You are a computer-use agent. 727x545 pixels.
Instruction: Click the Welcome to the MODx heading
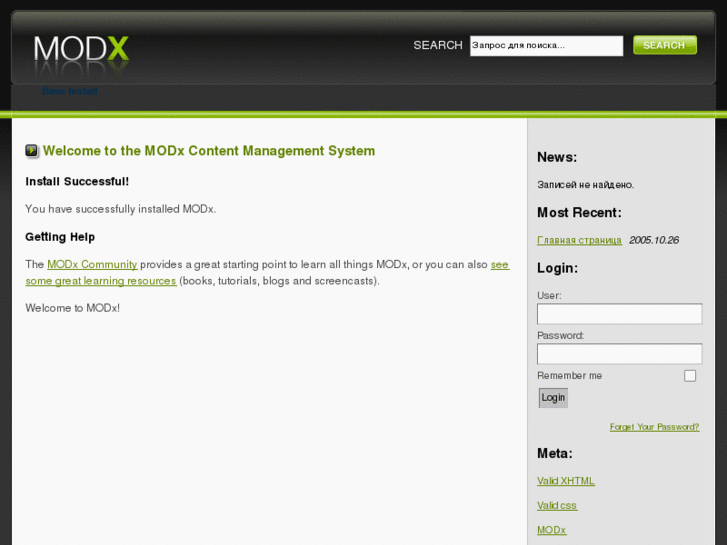(209, 151)
